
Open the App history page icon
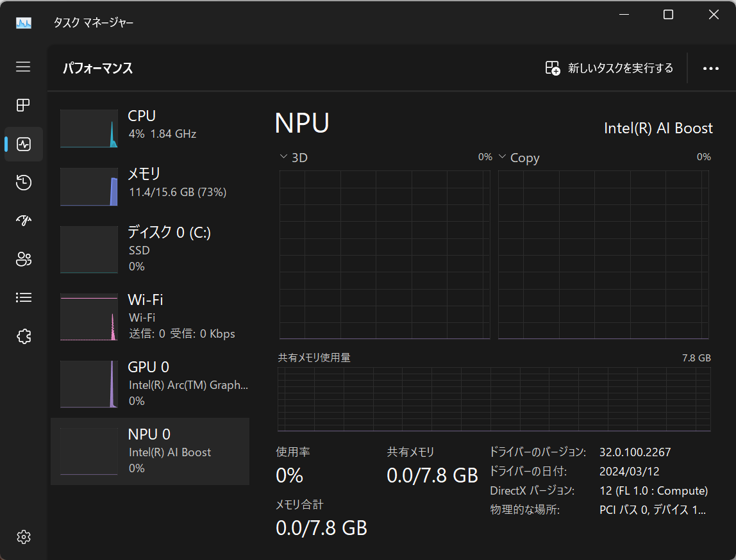tap(23, 183)
